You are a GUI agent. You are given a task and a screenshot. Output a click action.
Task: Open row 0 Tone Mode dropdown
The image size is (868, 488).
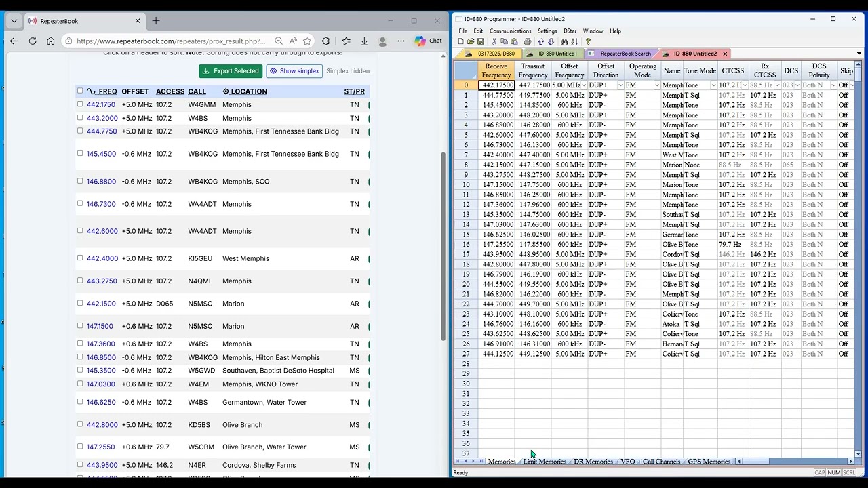pyautogui.click(x=713, y=85)
